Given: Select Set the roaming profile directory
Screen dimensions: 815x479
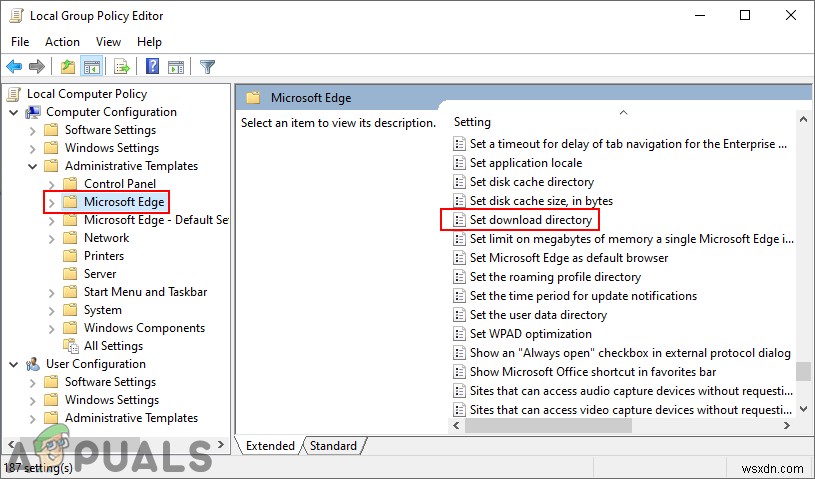Looking at the screenshot, I should tap(555, 277).
